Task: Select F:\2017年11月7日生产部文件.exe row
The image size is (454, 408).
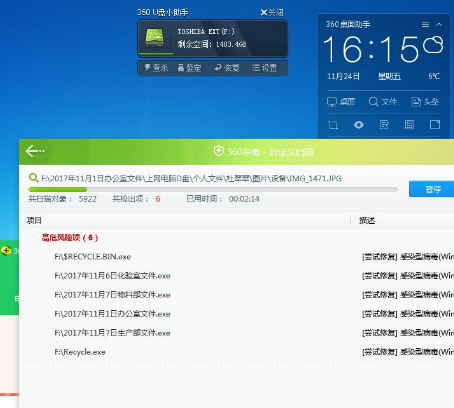Action: click(x=236, y=333)
